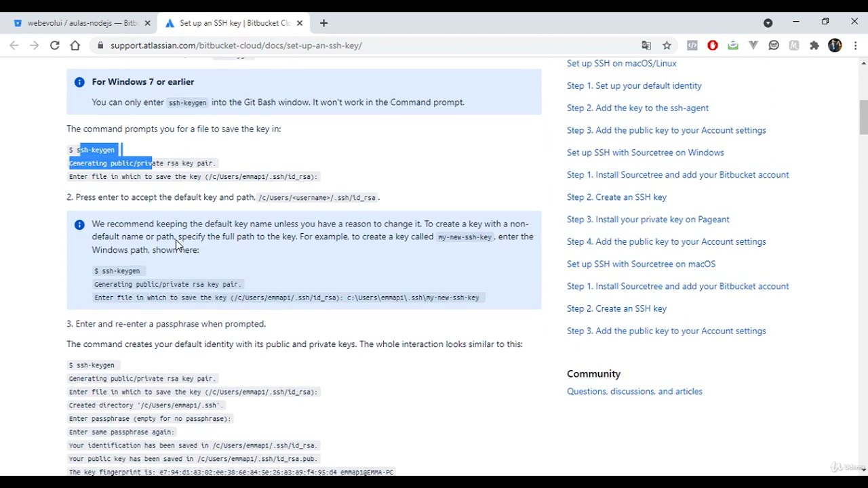Open Set up SSH on macOS/Linux link

coord(621,63)
